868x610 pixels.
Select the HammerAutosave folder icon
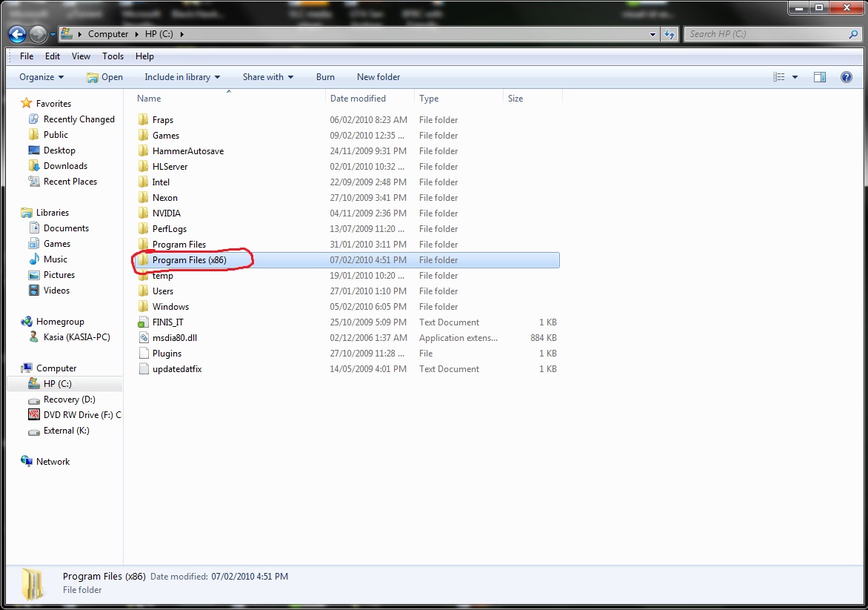point(144,150)
